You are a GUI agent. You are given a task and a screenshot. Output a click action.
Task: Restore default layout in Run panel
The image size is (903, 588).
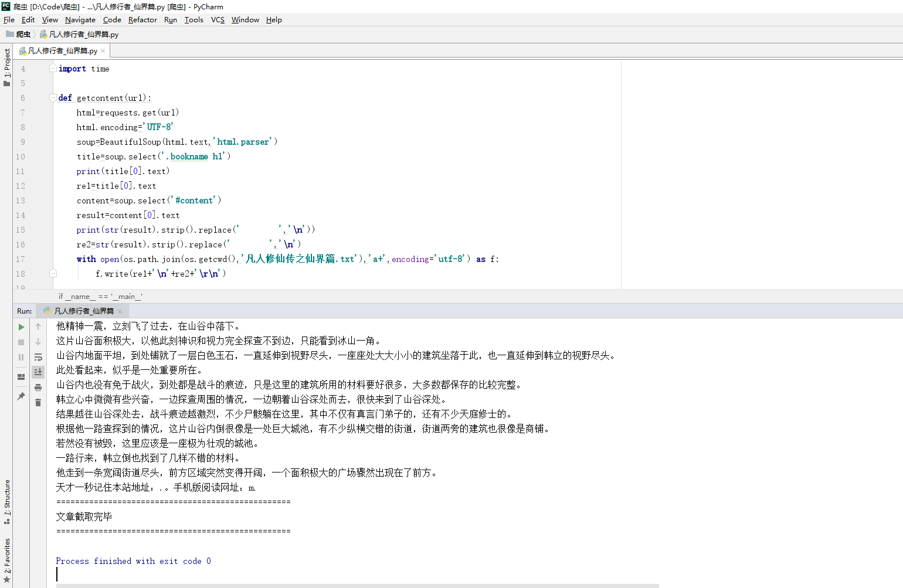pyautogui.click(x=21, y=376)
